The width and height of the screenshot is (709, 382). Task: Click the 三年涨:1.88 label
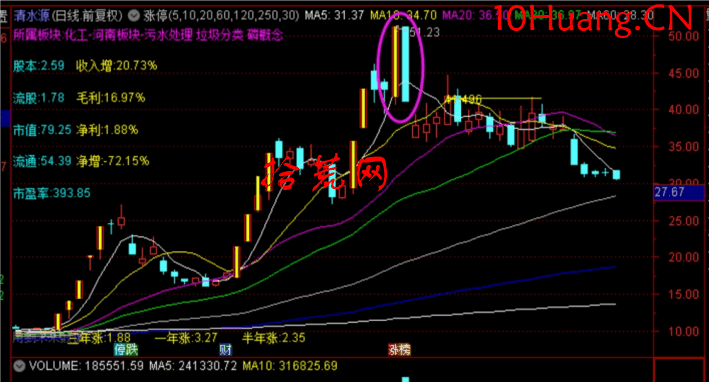[99, 338]
